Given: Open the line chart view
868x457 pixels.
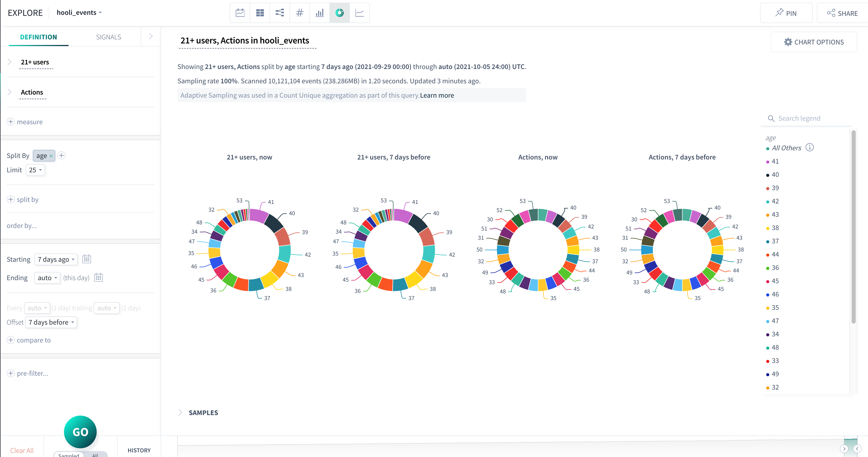Looking at the screenshot, I should (x=360, y=13).
